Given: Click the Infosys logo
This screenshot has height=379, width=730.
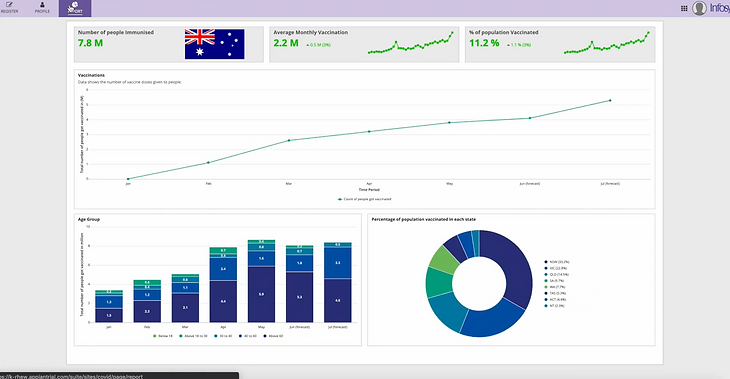Looking at the screenshot, I should click(719, 8).
